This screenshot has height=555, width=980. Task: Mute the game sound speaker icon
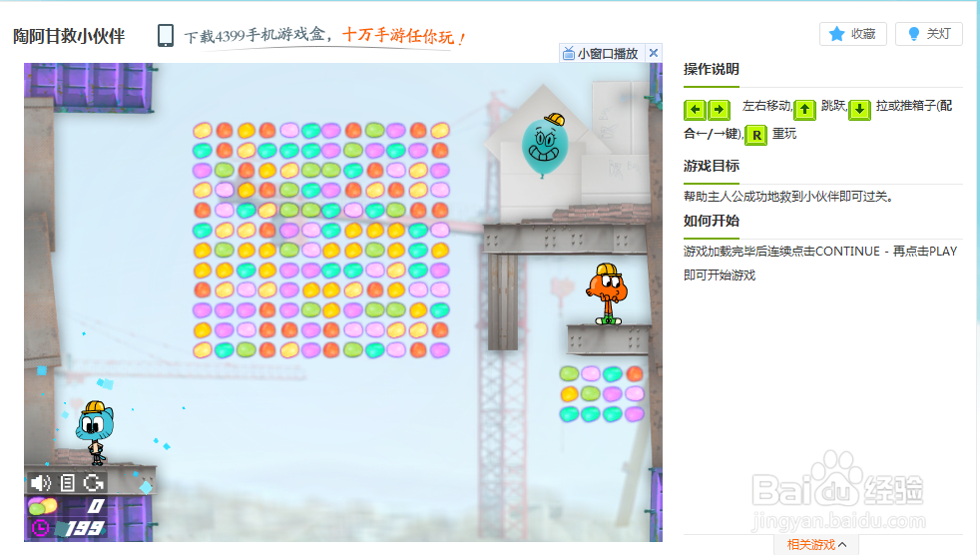point(41,482)
